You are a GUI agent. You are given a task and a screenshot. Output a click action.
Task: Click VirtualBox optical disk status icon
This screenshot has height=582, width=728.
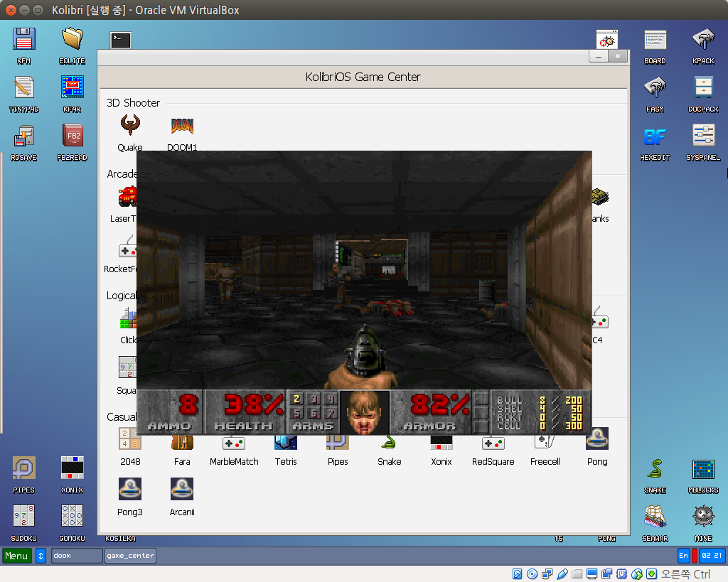[532, 574]
